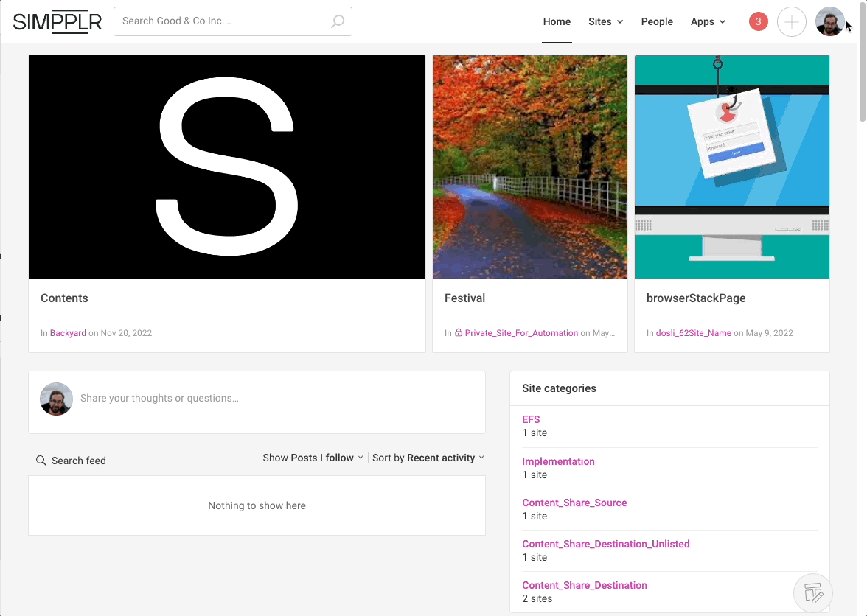
Task: Expand the Sites dropdown menu
Action: pos(605,22)
